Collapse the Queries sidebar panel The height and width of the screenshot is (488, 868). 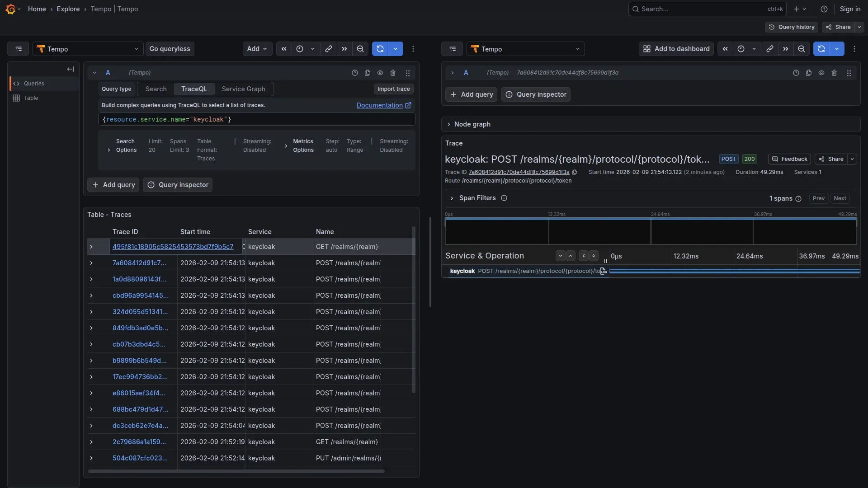coord(71,69)
